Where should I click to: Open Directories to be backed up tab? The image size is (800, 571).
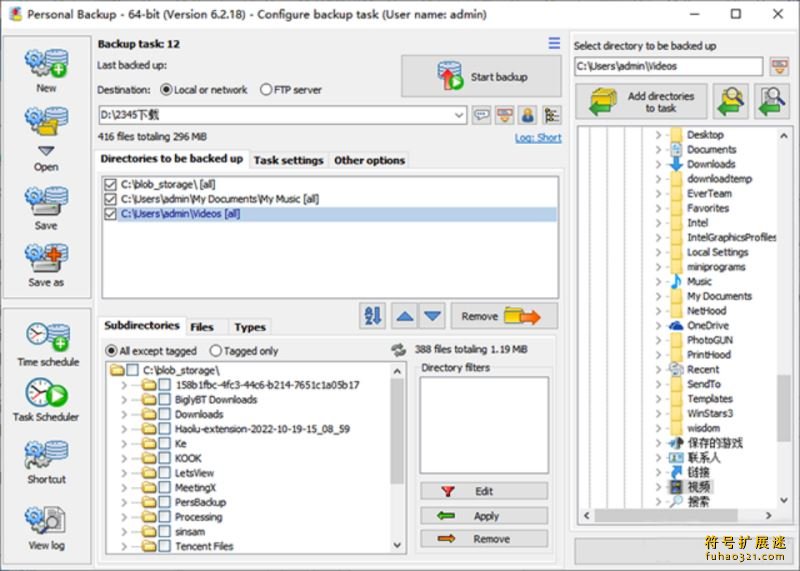point(171,159)
